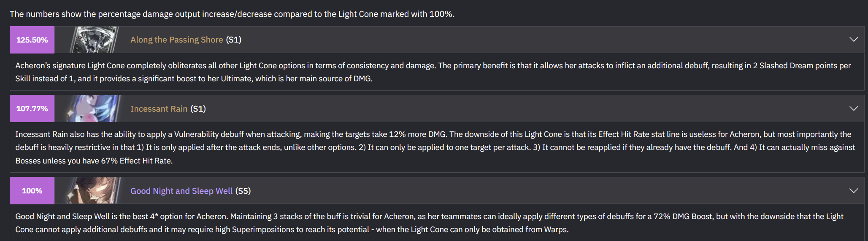This screenshot has height=241, width=868.
Task: Click the 125.50% purple percentage badge
Action: (32, 40)
